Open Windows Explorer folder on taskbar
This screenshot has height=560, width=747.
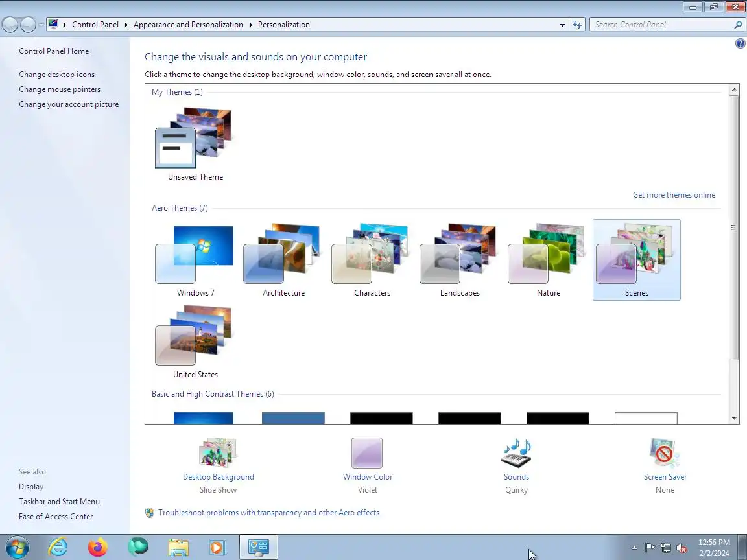tap(178, 548)
